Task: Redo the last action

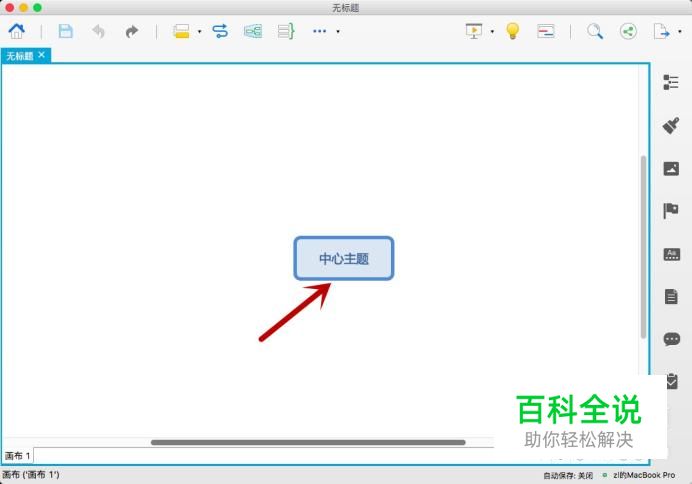Action: 132,31
